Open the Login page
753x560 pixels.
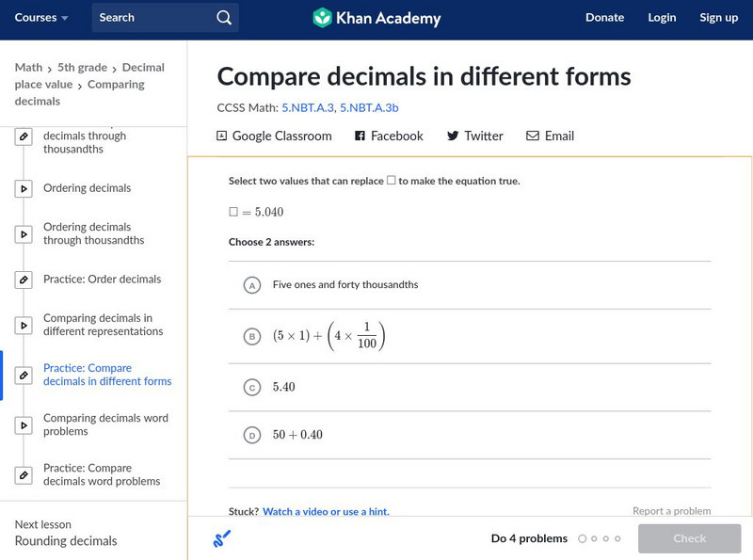662,18
